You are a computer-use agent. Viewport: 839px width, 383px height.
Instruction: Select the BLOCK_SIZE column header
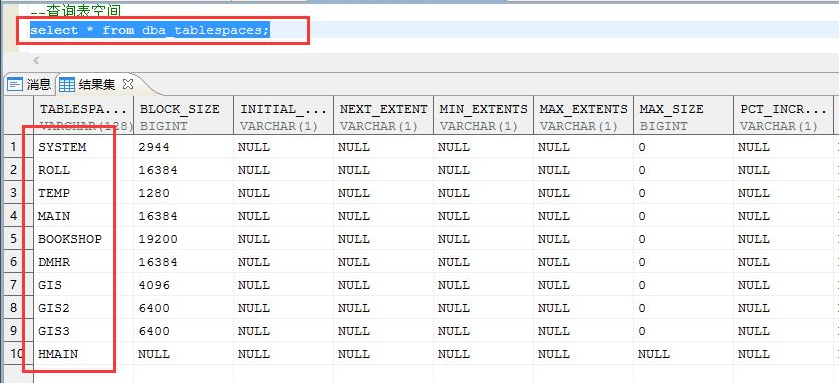(x=183, y=115)
